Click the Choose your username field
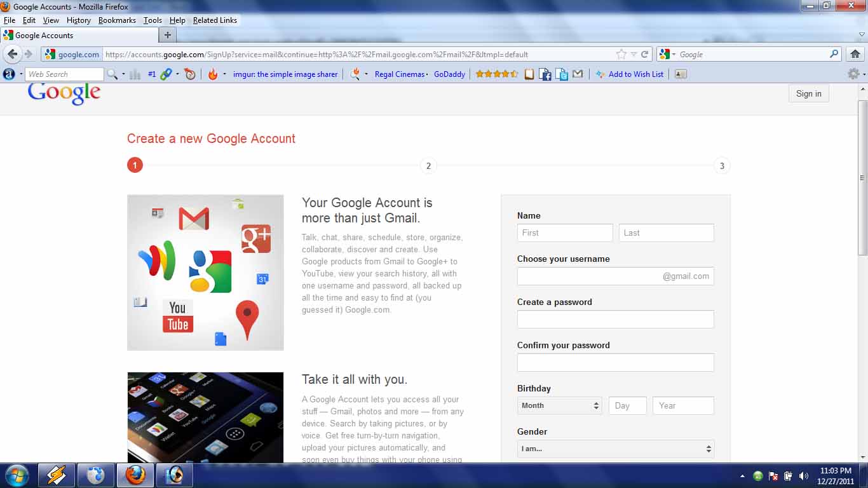The image size is (868, 488). (x=616, y=276)
